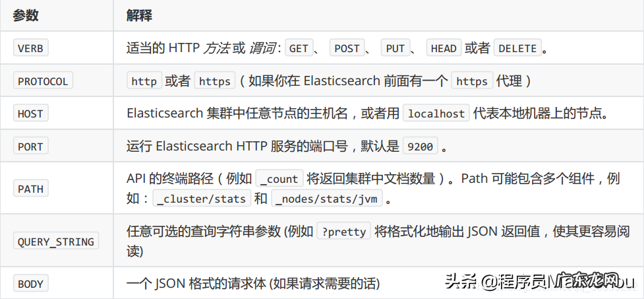Click the GET code snippet
The image size is (644, 299).
299,48
